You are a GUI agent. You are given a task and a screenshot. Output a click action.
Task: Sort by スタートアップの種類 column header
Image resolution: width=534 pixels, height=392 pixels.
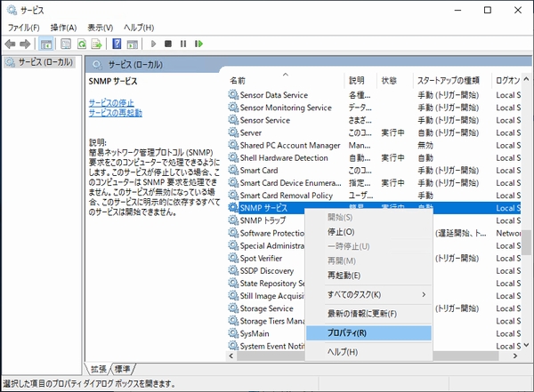(x=452, y=80)
